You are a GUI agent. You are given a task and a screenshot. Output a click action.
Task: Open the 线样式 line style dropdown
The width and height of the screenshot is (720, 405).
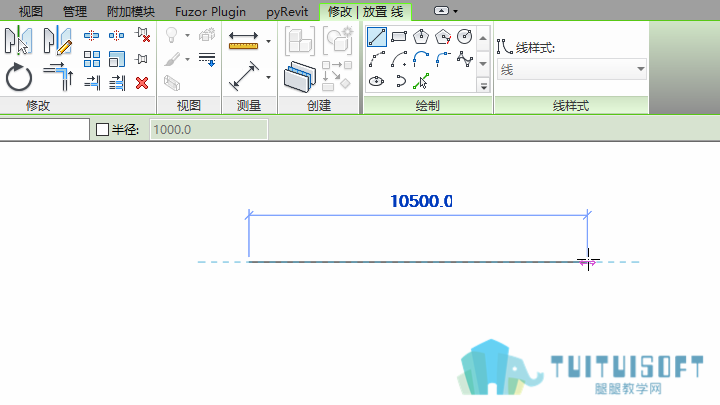572,69
